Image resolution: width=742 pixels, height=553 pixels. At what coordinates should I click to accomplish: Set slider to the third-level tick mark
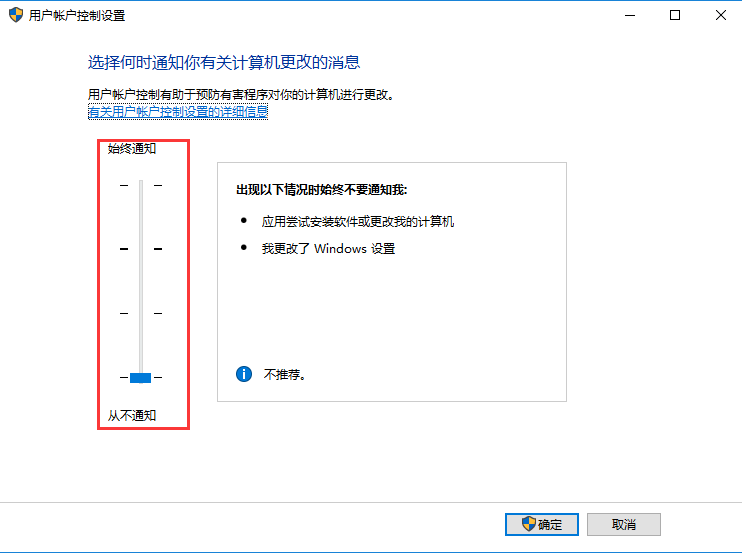(141, 313)
